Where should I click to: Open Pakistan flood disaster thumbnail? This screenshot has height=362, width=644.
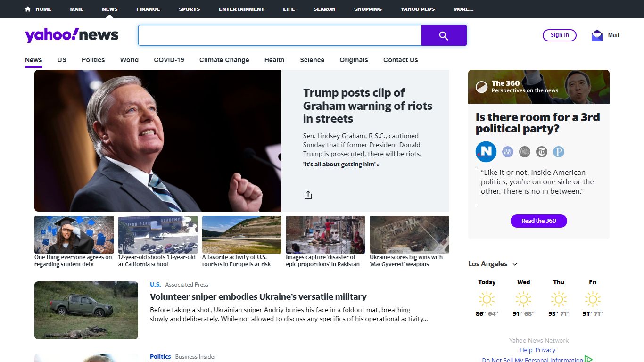(325, 235)
